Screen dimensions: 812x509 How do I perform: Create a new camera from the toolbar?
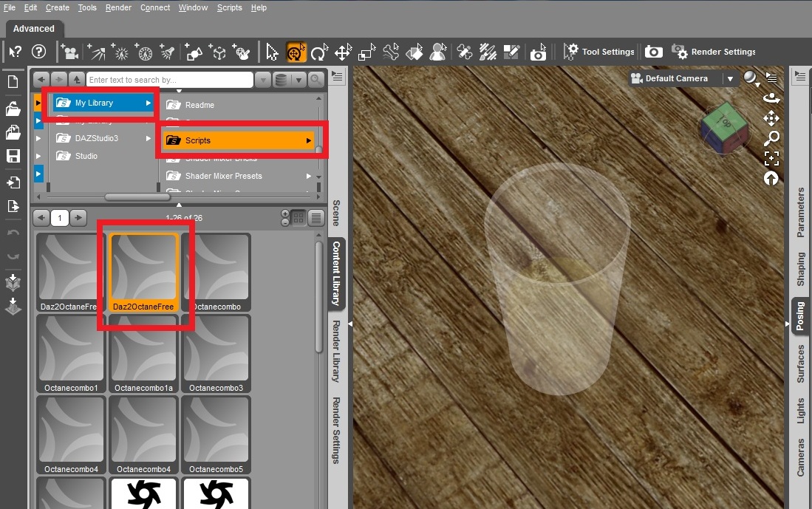point(69,52)
